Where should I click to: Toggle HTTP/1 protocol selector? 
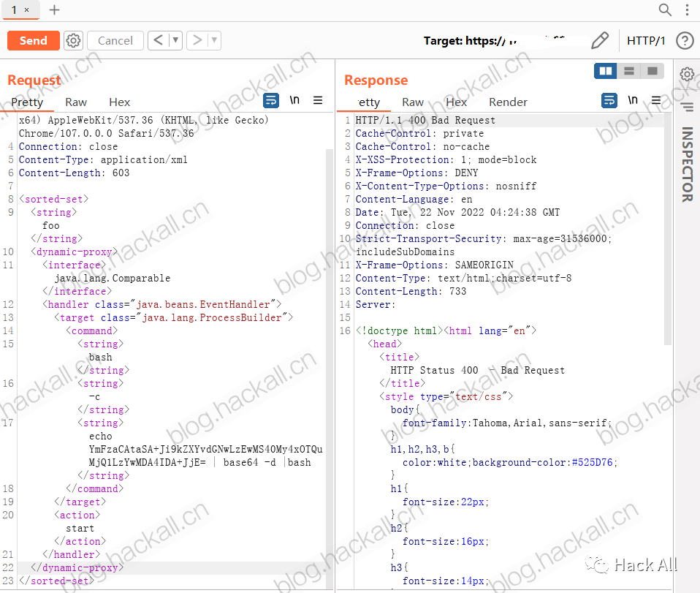coord(645,41)
